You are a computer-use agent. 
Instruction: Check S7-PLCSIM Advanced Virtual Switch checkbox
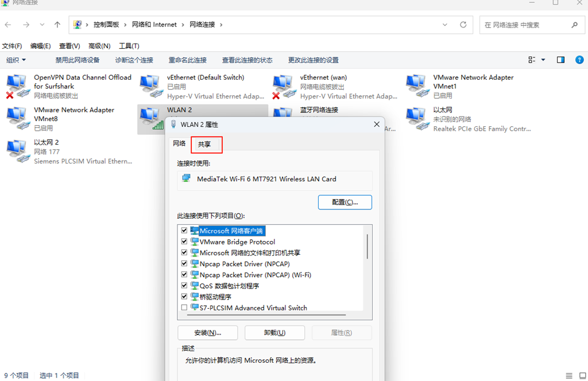pyautogui.click(x=184, y=307)
